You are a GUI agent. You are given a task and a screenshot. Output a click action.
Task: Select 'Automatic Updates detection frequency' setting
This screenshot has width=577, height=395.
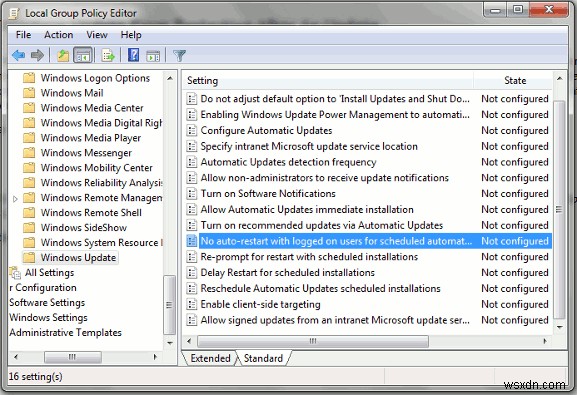pyautogui.click(x=368, y=162)
